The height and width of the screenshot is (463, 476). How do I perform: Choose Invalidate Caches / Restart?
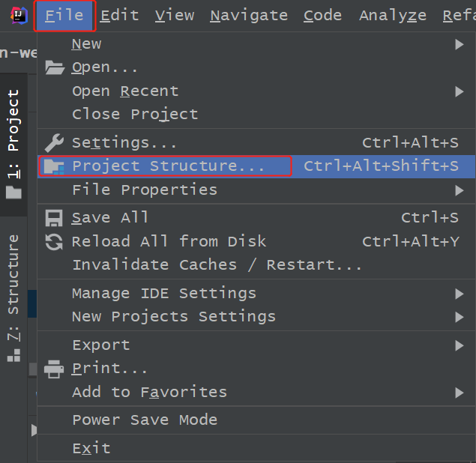pyautogui.click(x=217, y=264)
